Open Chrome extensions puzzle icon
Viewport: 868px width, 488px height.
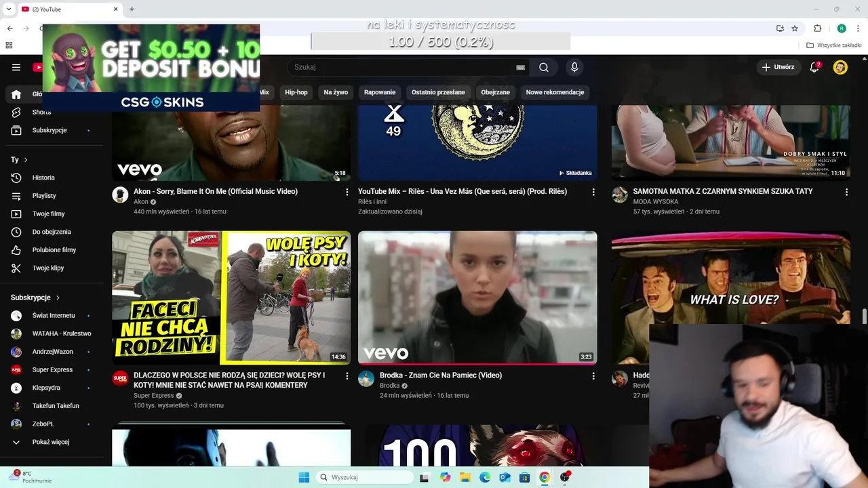click(817, 28)
